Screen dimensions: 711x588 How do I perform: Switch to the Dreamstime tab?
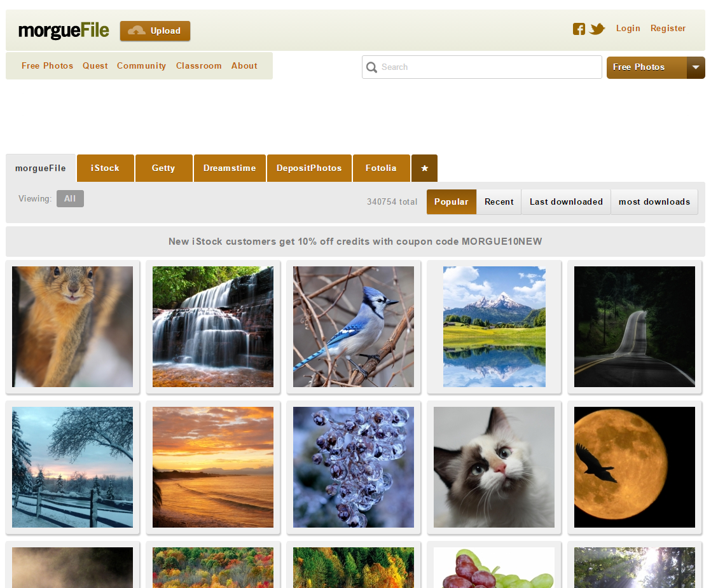230,168
